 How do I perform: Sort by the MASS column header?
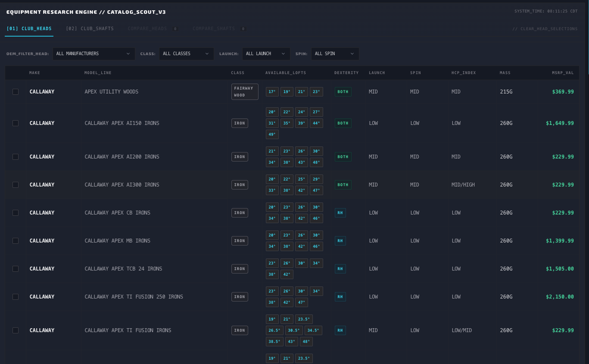click(x=505, y=73)
